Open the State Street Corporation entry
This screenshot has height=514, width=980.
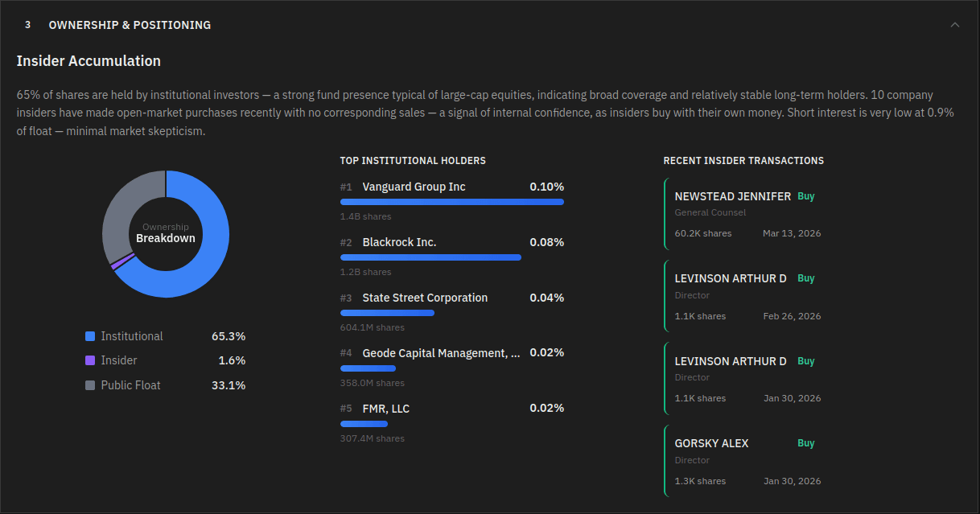tap(425, 298)
